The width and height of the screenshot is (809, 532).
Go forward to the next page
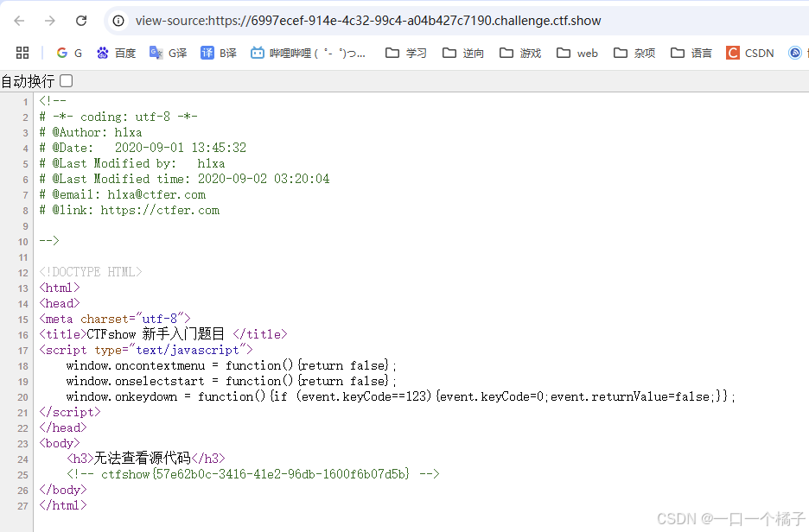[50, 21]
